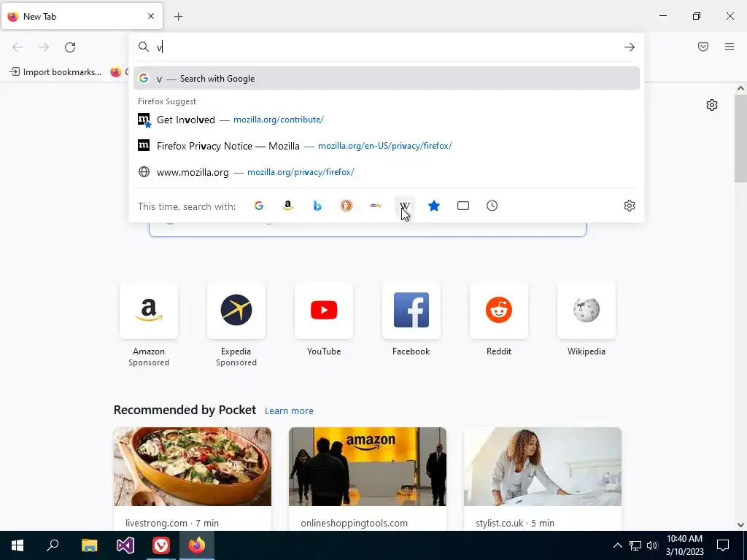
Task: Close the New Tab tab
Action: click(151, 16)
